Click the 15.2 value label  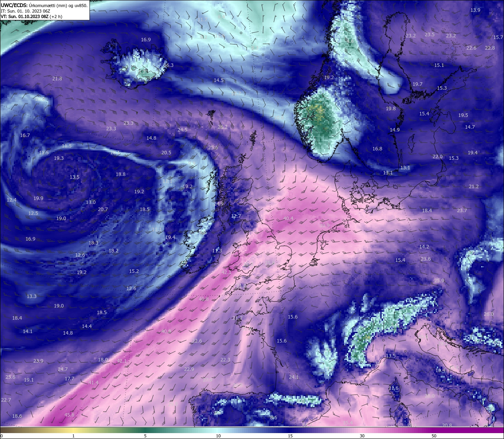pyautogui.click(x=134, y=271)
